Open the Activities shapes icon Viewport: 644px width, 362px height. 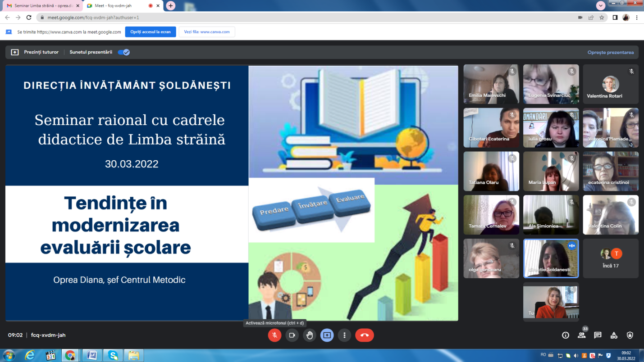(614, 335)
